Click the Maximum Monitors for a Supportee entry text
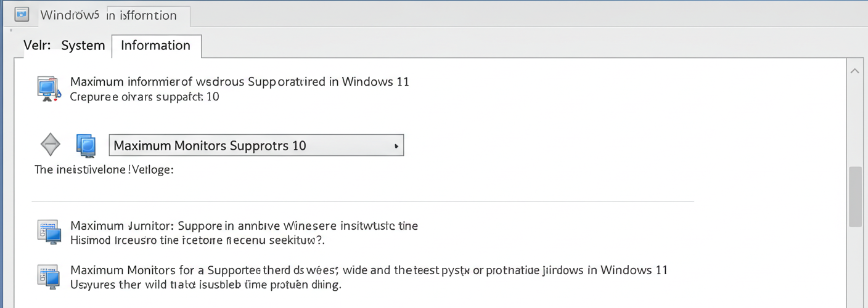The width and height of the screenshot is (868, 308). point(369,270)
